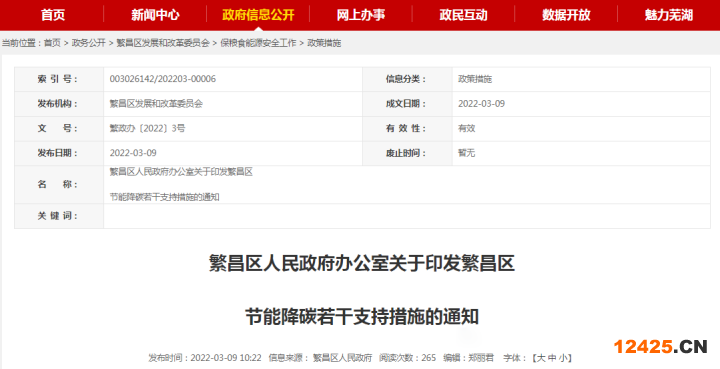The width and height of the screenshot is (720, 369).
Task: Select the 政府信息公开 navigation tab
Action: tap(258, 15)
